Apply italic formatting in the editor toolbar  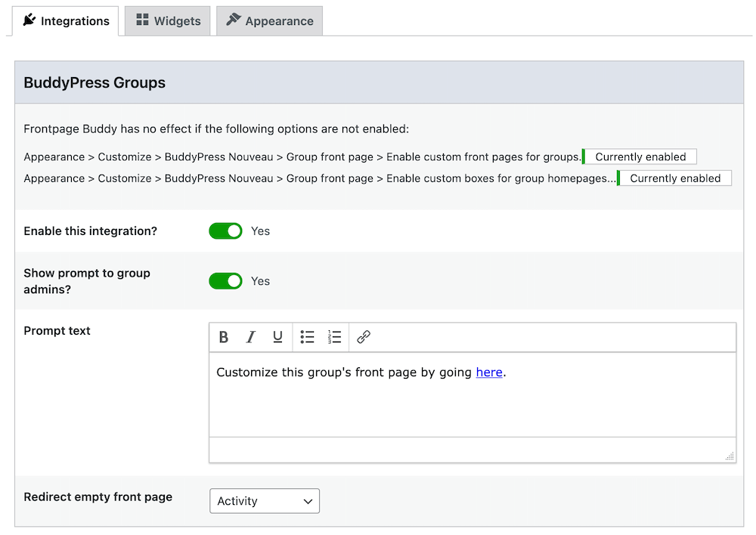(251, 337)
